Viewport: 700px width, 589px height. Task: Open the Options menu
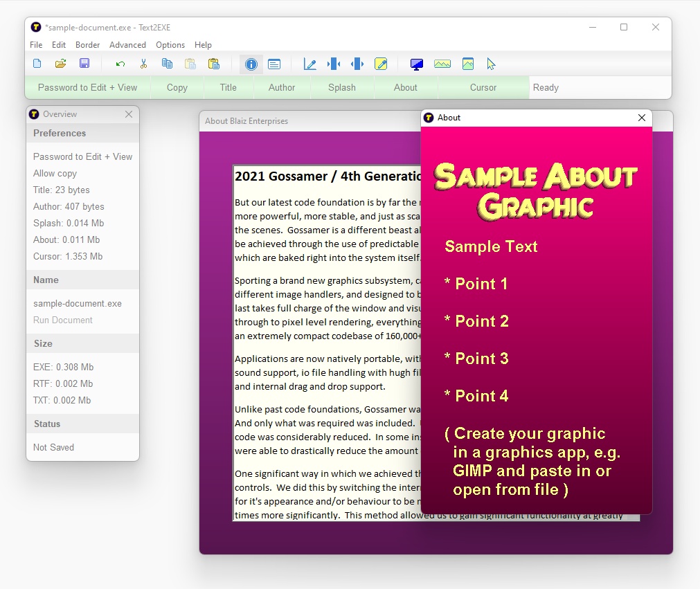click(170, 44)
